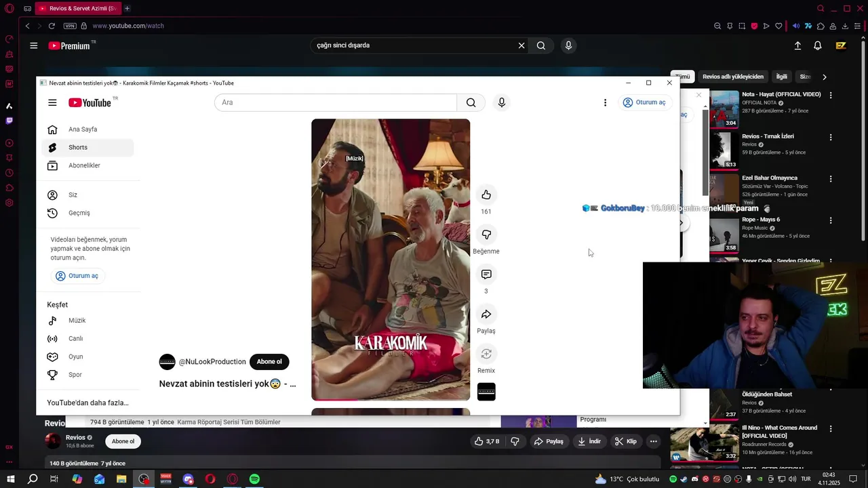Open Oyun under Keşfet

(88, 357)
